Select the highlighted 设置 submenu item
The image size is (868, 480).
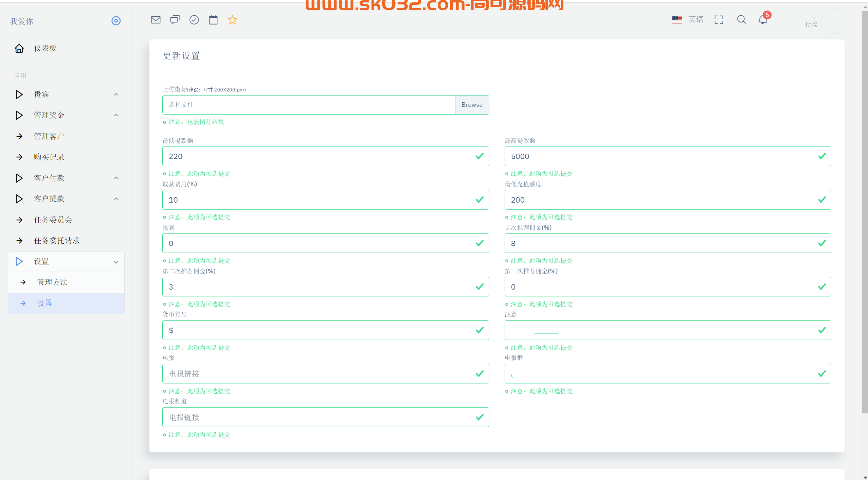[66, 303]
